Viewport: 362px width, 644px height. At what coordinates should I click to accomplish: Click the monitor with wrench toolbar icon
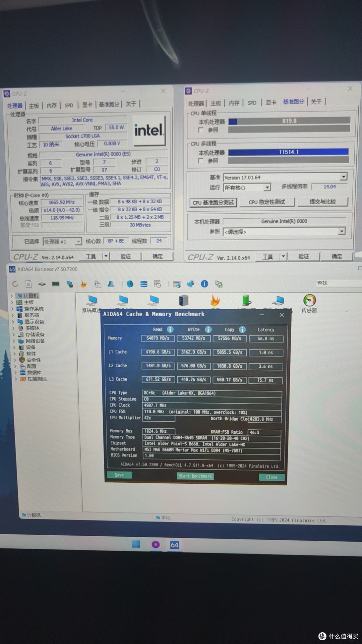click(219, 284)
